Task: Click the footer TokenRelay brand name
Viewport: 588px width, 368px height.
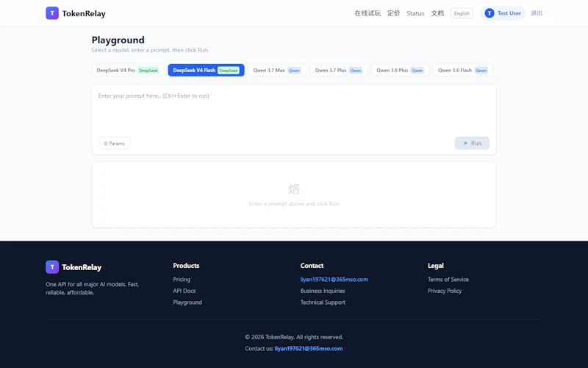Action: pos(82,267)
